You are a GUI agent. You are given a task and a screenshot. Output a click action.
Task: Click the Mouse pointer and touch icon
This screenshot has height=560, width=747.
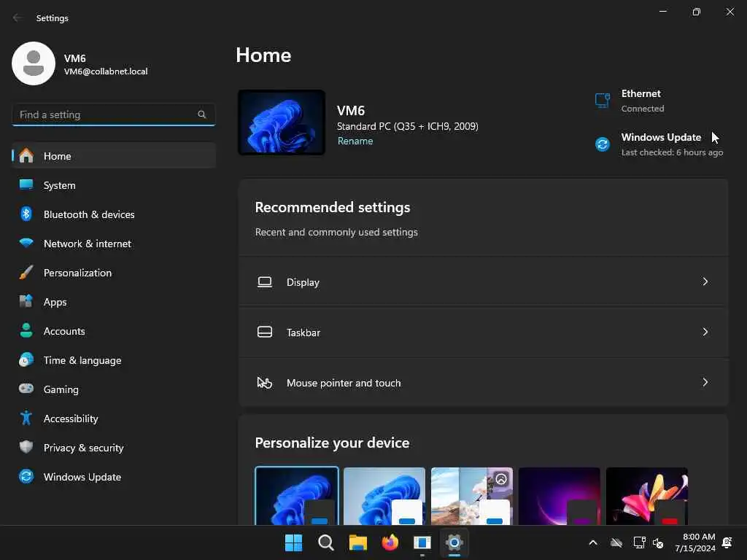click(264, 382)
